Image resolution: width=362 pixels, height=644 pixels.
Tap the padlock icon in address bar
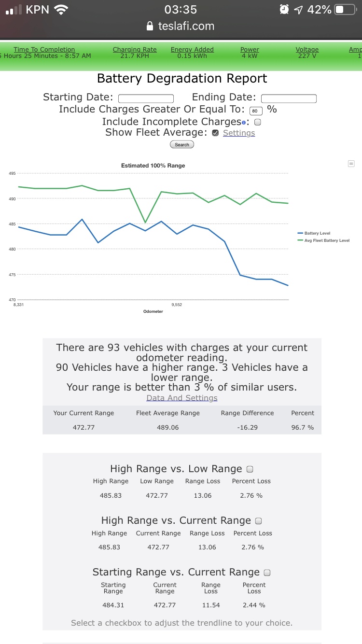[x=150, y=26]
